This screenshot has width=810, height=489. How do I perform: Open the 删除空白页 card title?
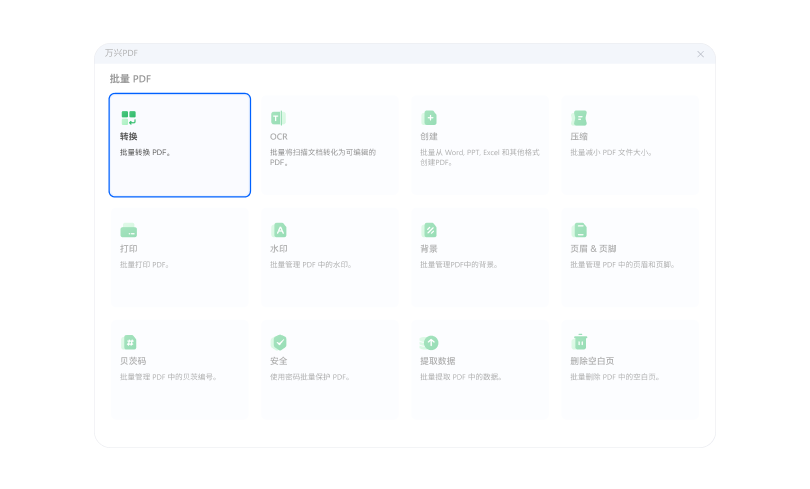click(592, 360)
